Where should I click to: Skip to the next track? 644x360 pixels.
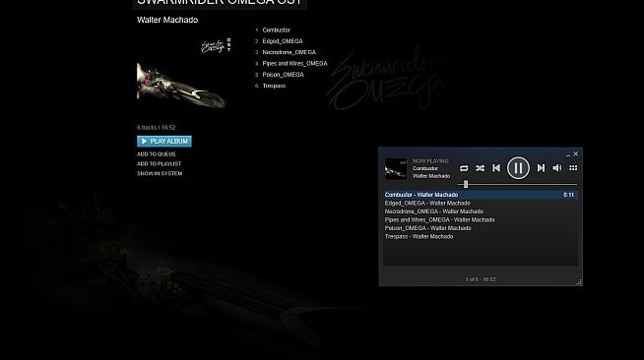point(541,168)
